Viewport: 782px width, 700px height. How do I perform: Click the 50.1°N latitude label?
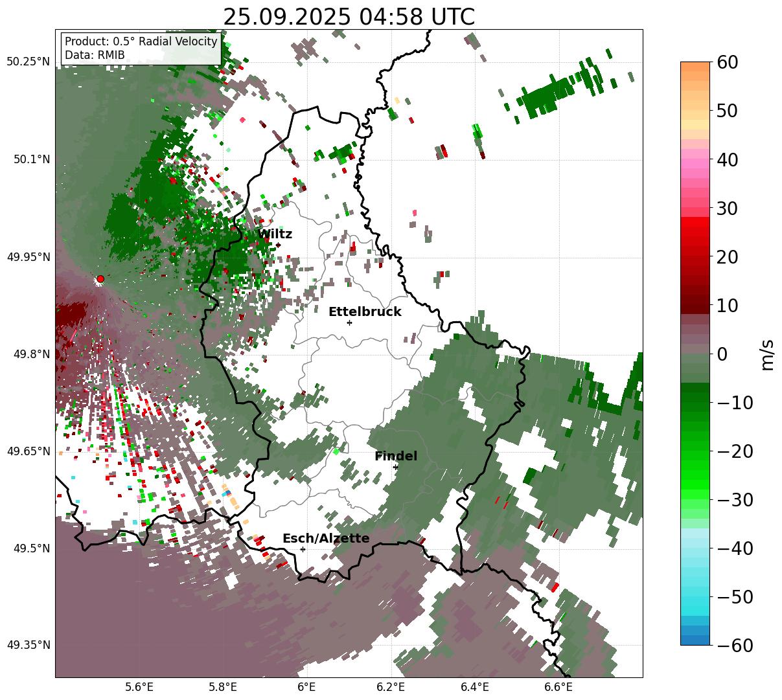pyautogui.click(x=32, y=159)
